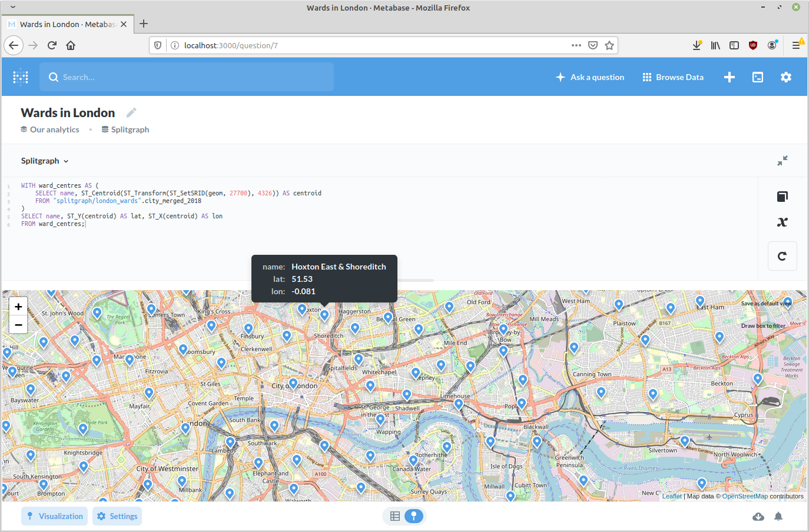The width and height of the screenshot is (809, 532).
Task: Open Firefox downloads panel
Action: pos(697,45)
